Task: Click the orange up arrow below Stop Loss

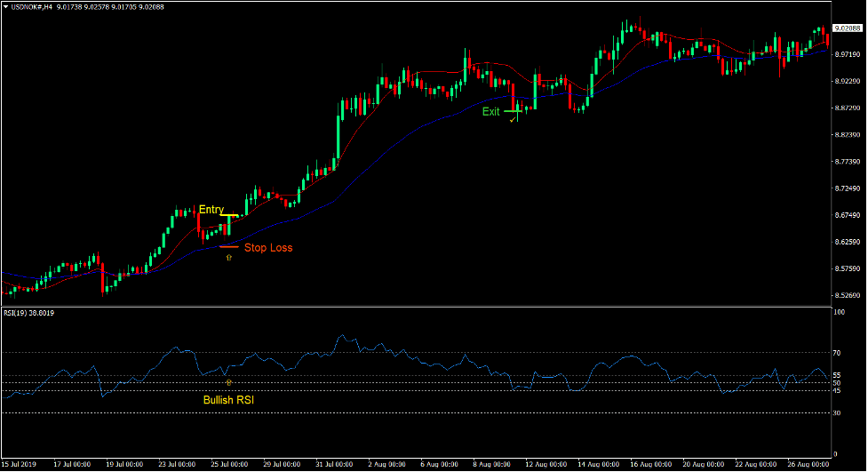Action: coord(229,256)
